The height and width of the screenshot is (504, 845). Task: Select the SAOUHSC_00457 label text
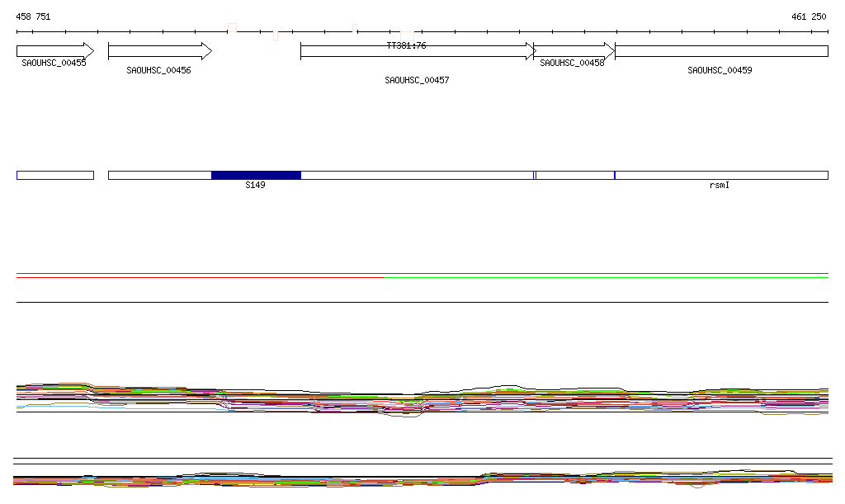417,80
